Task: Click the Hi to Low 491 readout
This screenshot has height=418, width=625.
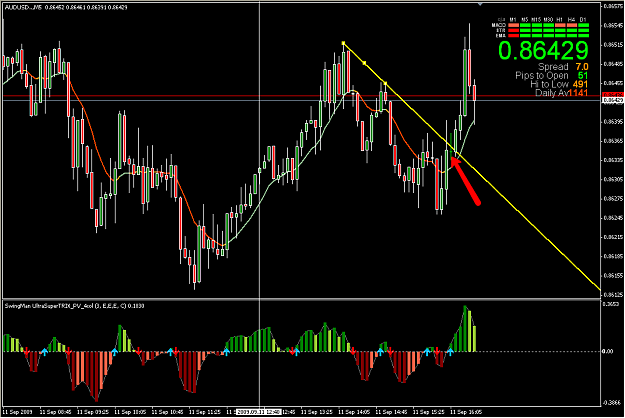Action: click(560, 84)
